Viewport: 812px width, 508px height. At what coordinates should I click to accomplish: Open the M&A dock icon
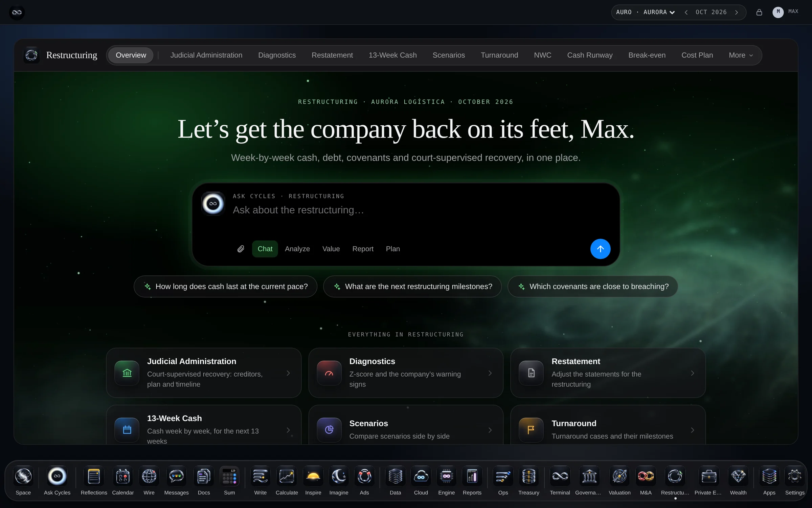point(646,477)
